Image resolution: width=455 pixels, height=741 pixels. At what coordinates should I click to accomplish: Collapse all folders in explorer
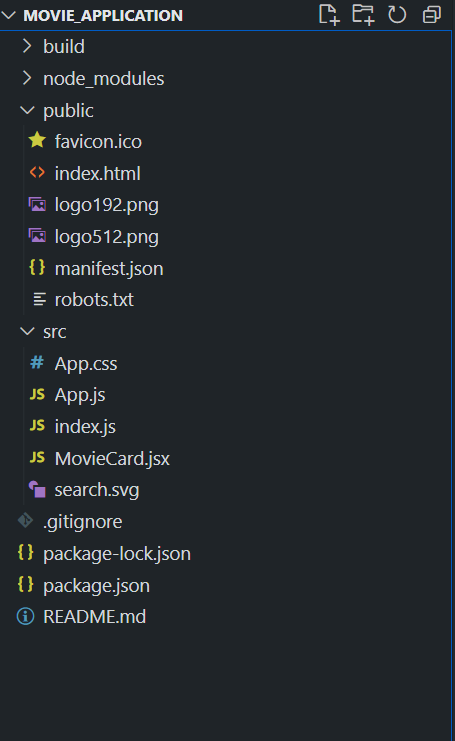(431, 15)
